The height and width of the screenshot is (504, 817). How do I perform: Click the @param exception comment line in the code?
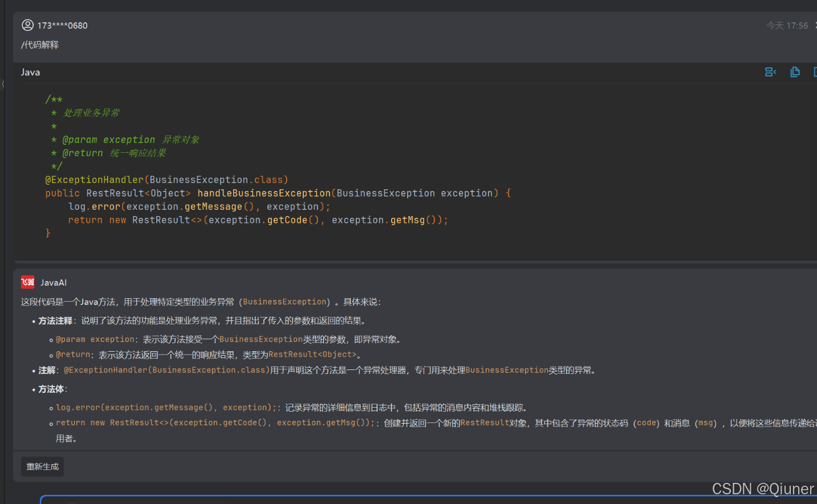click(x=125, y=140)
